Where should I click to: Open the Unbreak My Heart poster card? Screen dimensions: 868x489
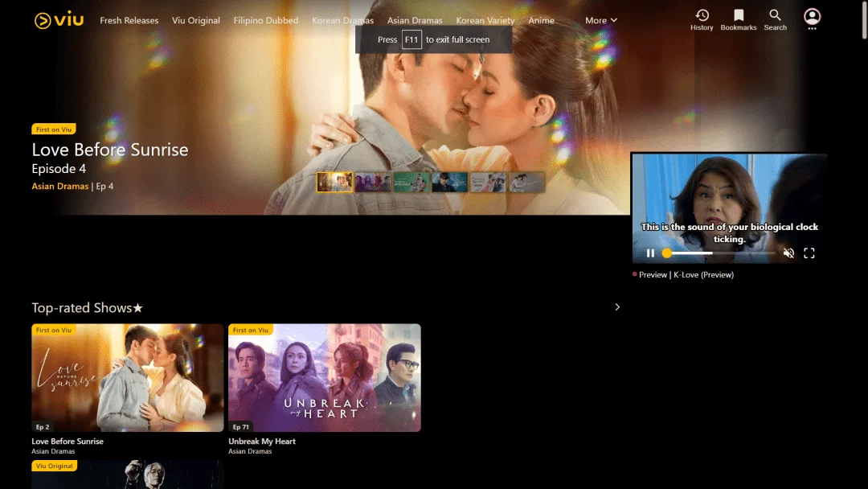click(325, 378)
